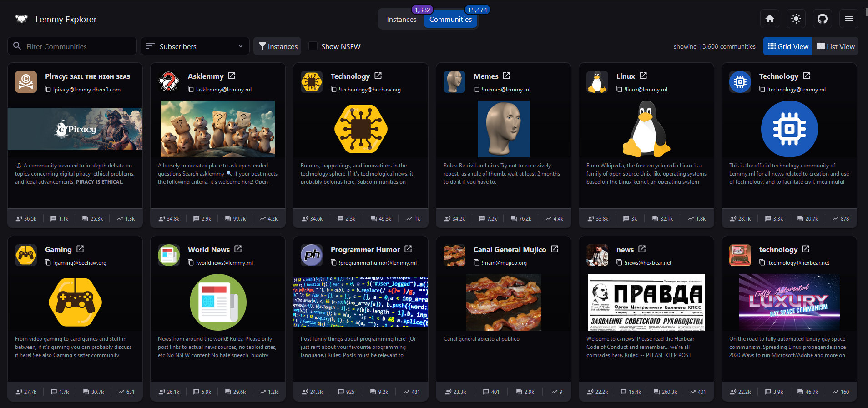Open external link icon next to Programmer Humor
This screenshot has width=868, height=408.
pyautogui.click(x=408, y=249)
